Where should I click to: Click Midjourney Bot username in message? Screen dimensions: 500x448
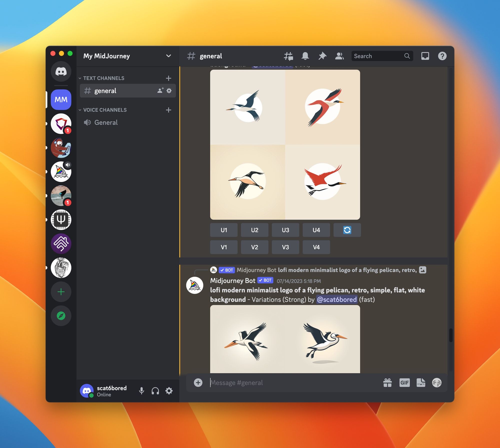(x=232, y=280)
